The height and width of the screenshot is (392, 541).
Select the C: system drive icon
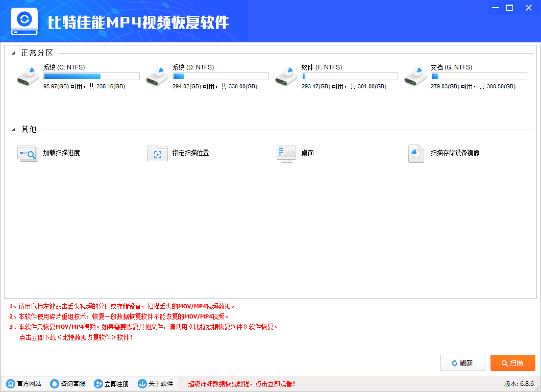(28, 77)
